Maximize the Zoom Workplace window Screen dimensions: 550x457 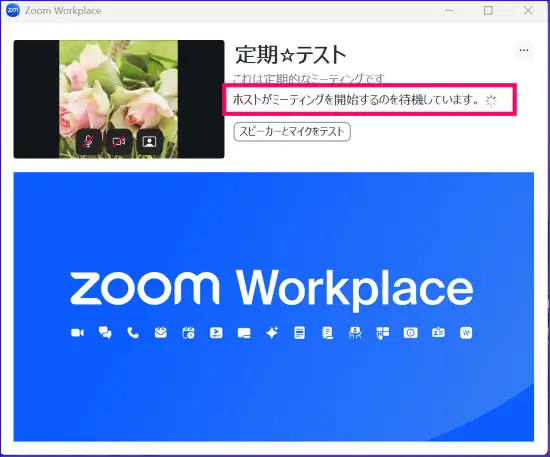tap(488, 11)
